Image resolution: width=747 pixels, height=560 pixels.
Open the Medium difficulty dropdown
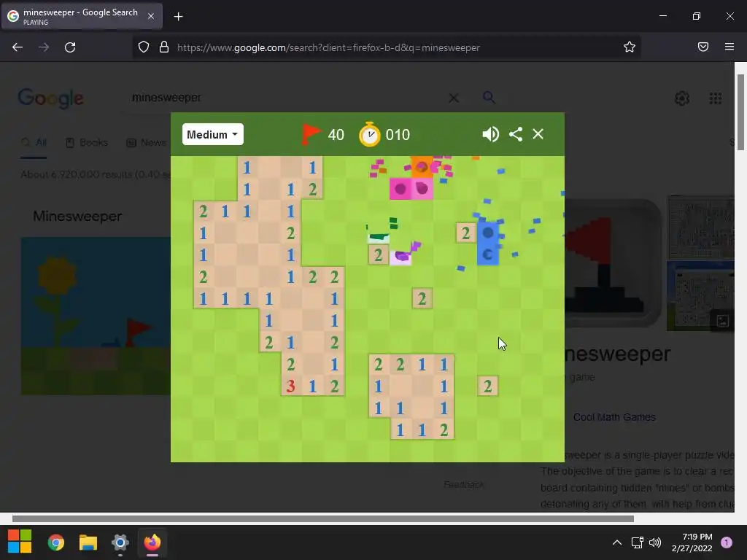(212, 134)
